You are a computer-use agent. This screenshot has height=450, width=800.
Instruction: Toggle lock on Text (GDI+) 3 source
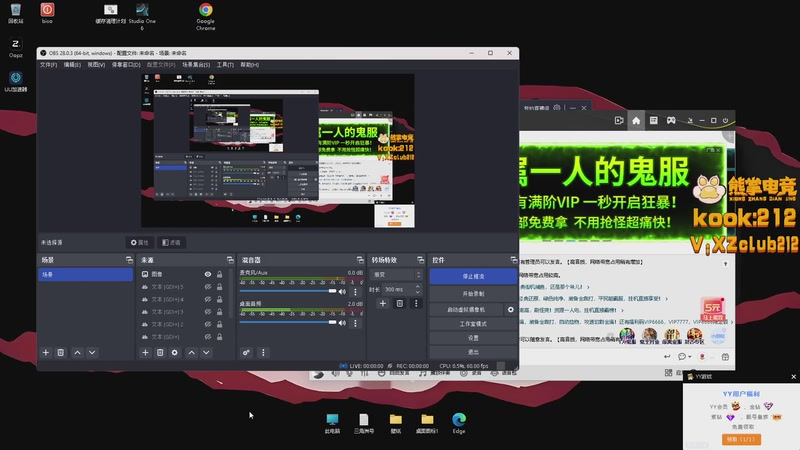click(219, 312)
